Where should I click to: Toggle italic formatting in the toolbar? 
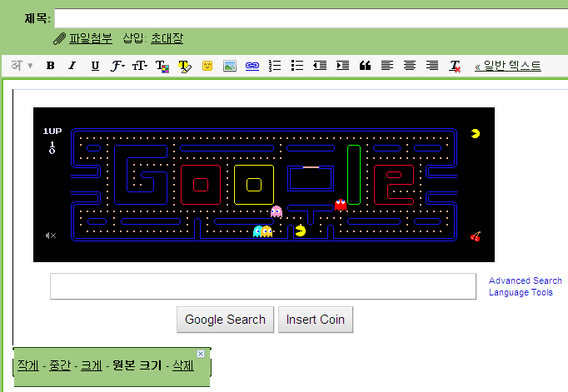(72, 66)
